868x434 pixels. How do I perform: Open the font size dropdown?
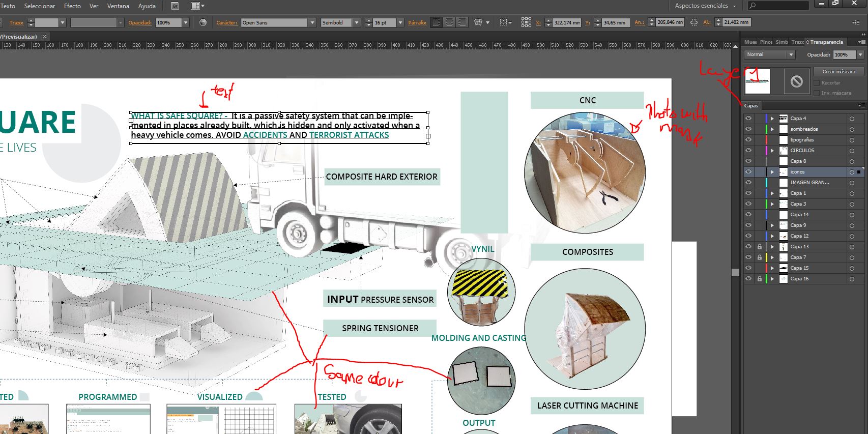tap(400, 22)
